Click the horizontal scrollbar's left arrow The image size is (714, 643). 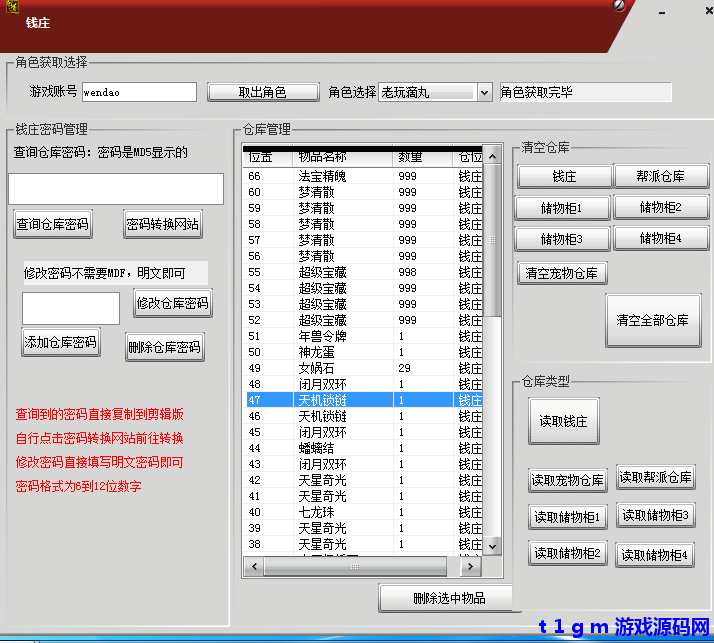pyautogui.click(x=254, y=567)
